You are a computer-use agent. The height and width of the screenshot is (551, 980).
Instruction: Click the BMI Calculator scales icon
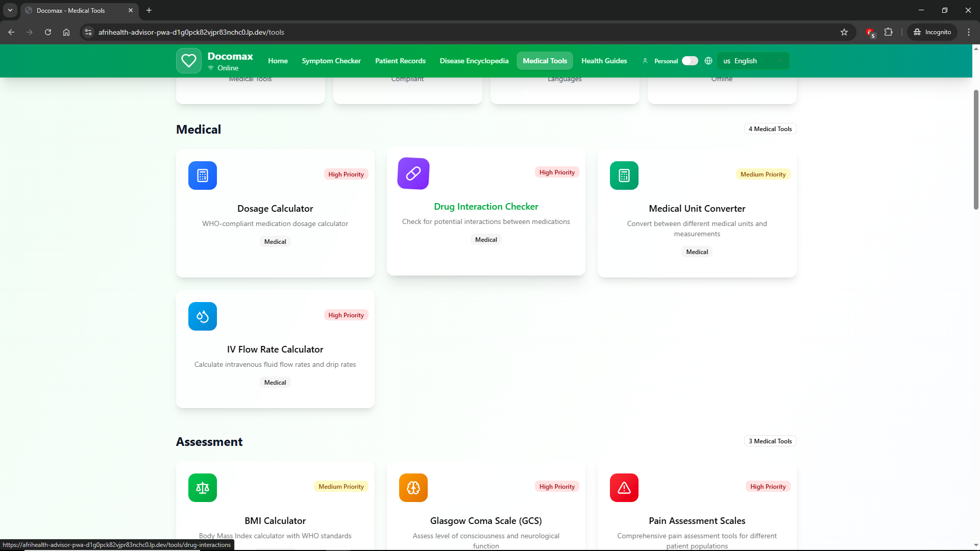[203, 488]
